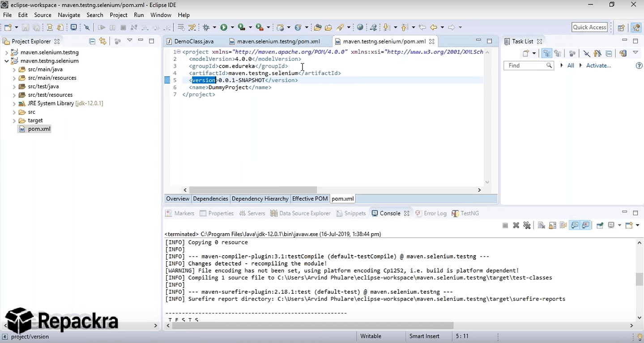Toggle Show Console on Standard Out change

pos(575,225)
